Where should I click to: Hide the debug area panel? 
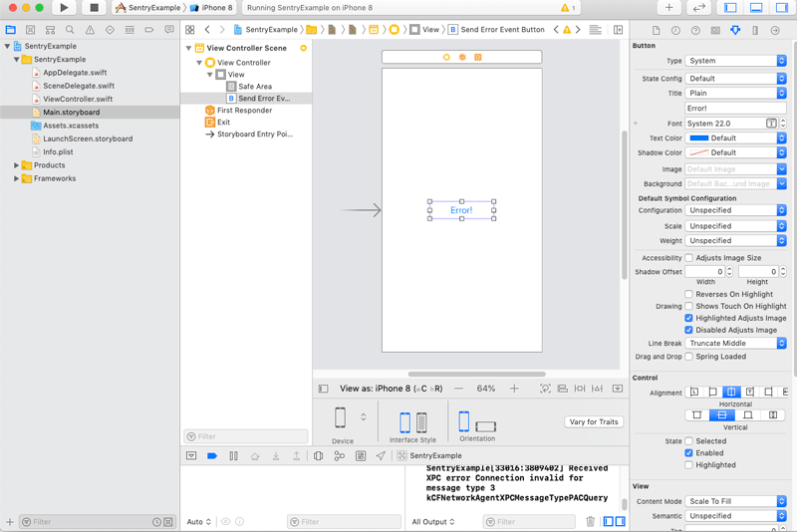[x=756, y=8]
